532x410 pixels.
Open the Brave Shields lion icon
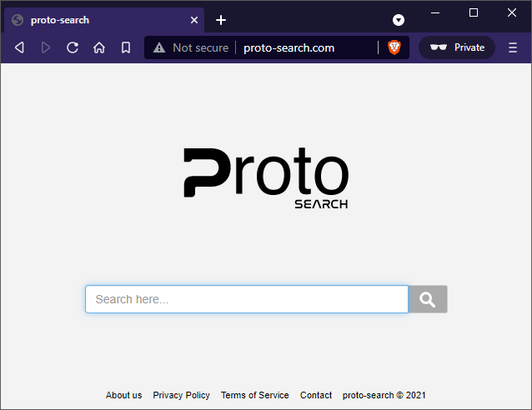coord(394,47)
